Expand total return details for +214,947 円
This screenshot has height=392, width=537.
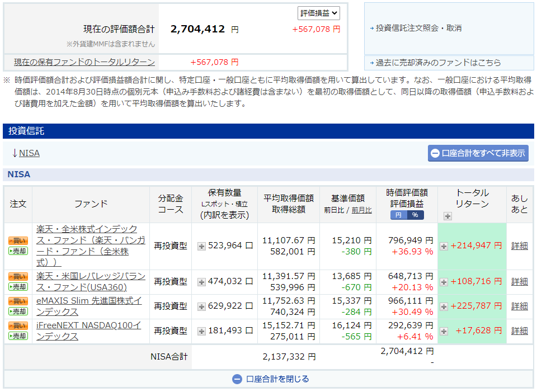(x=444, y=246)
